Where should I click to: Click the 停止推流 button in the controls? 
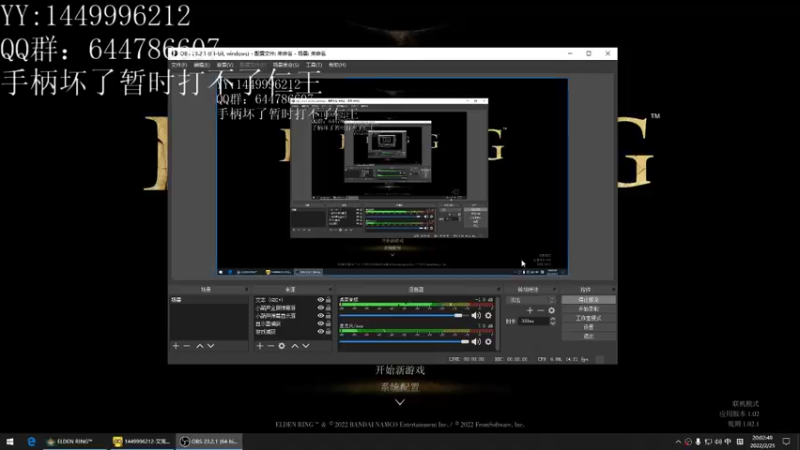coord(588,300)
